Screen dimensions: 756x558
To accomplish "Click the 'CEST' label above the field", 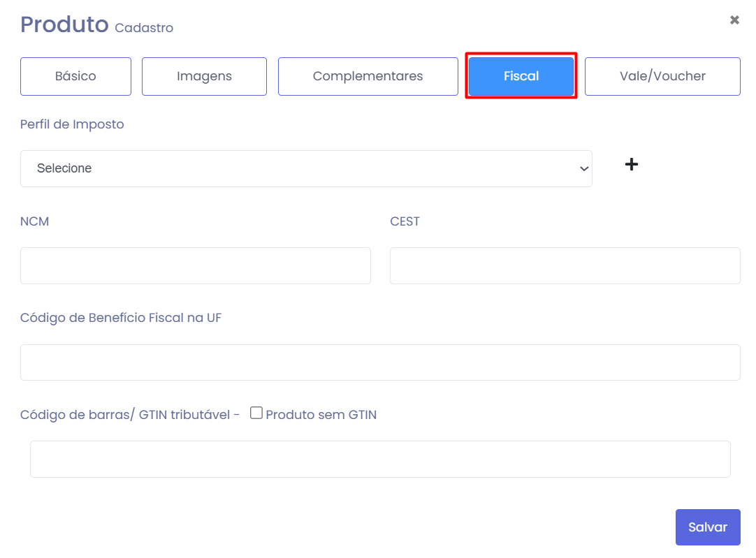I will pos(405,221).
